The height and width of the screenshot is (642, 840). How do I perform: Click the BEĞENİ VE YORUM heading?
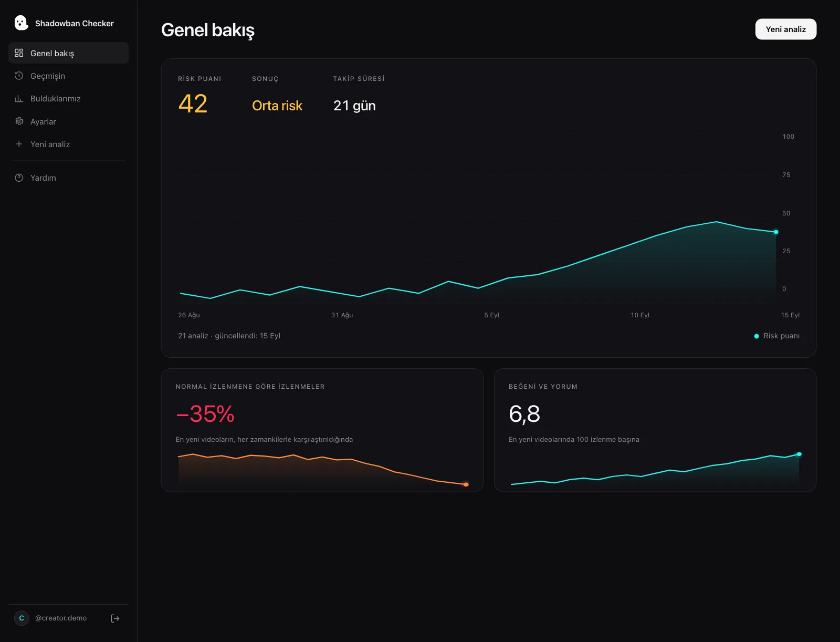click(543, 387)
